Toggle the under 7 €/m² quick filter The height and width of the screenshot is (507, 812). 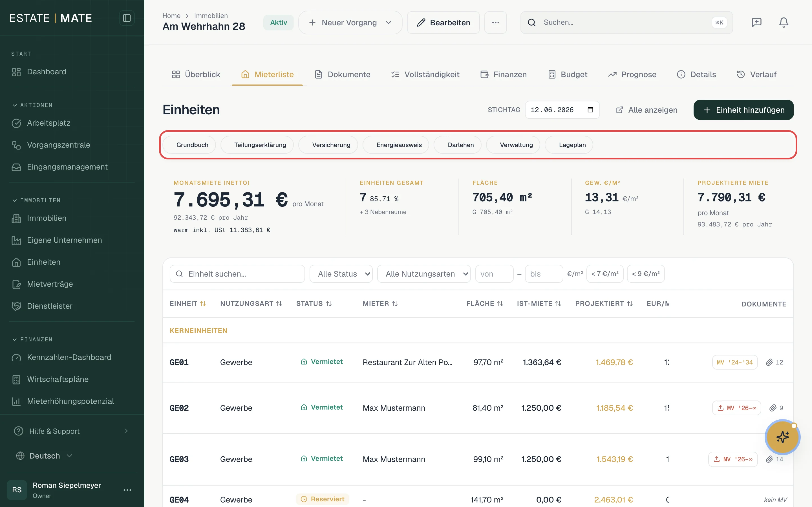[x=605, y=274]
